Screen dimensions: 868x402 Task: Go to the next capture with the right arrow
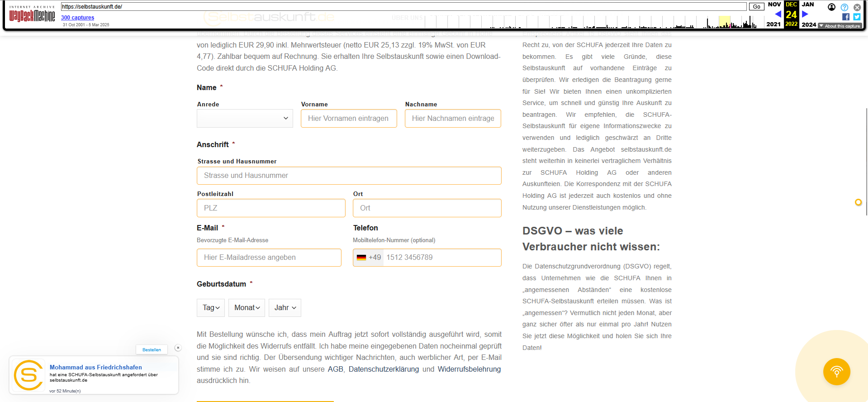coord(805,14)
